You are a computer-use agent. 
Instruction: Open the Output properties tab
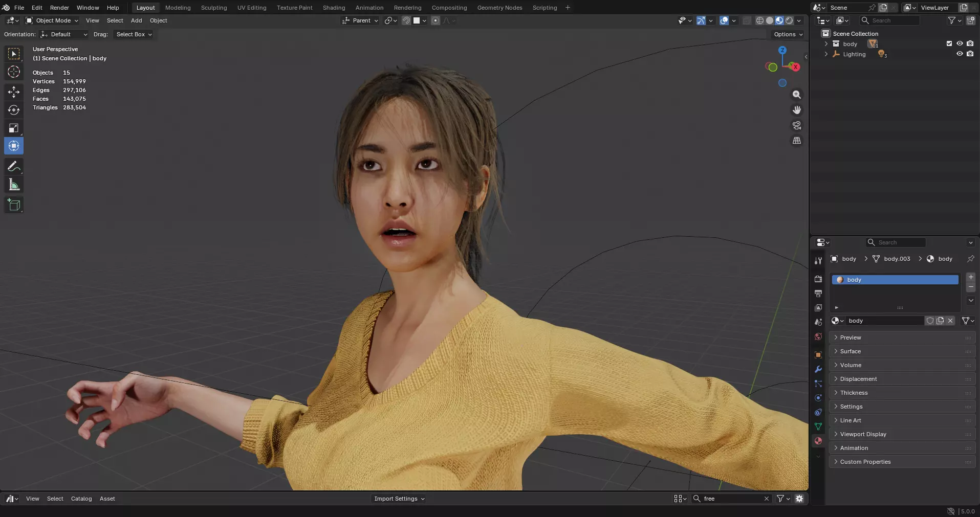click(818, 294)
